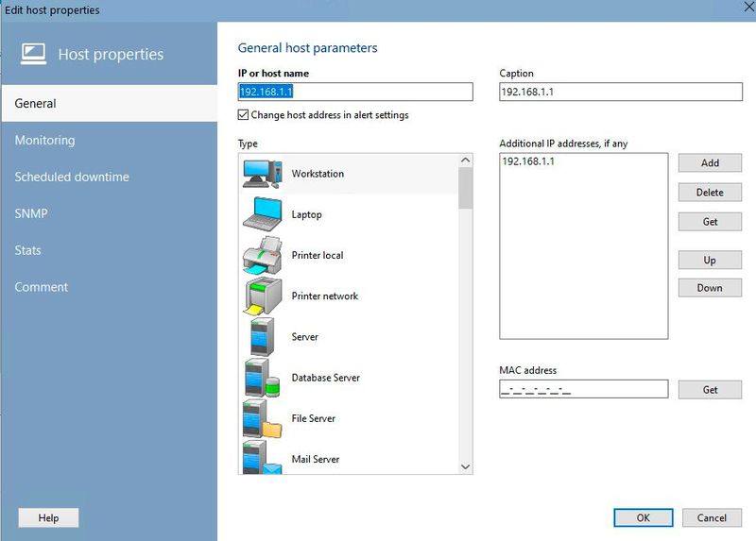Click the Type list scrollbar thumb
The image size is (756, 541).
(465, 188)
